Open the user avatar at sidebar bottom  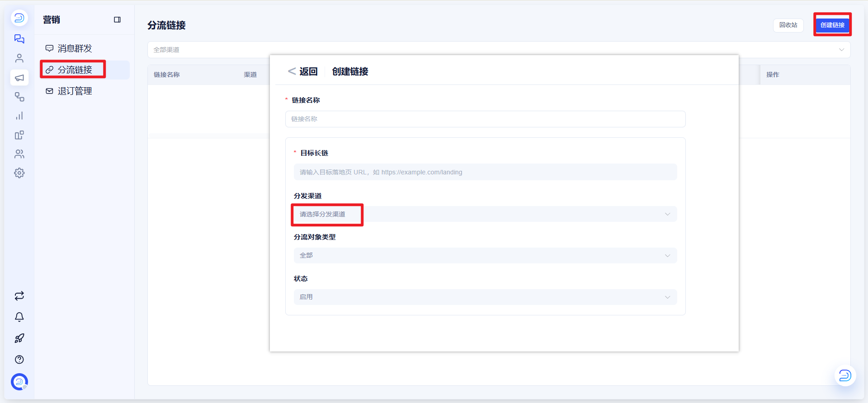tap(19, 382)
